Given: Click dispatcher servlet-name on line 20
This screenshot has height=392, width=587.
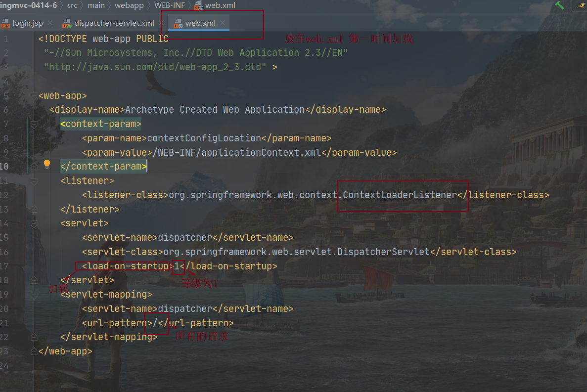Looking at the screenshot, I should pyautogui.click(x=185, y=308).
